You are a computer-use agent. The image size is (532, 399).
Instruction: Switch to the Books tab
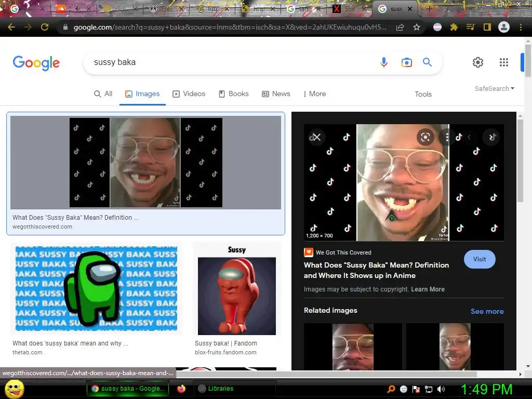[x=234, y=94]
